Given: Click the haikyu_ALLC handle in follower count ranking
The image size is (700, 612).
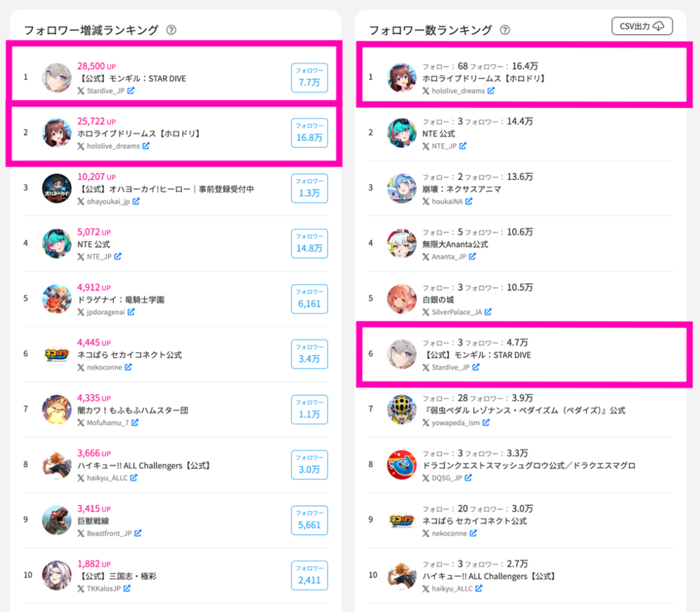Looking at the screenshot, I should click(x=452, y=589).
